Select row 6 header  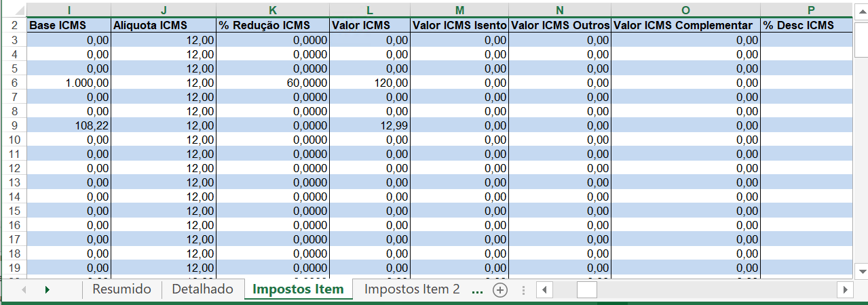[x=13, y=83]
